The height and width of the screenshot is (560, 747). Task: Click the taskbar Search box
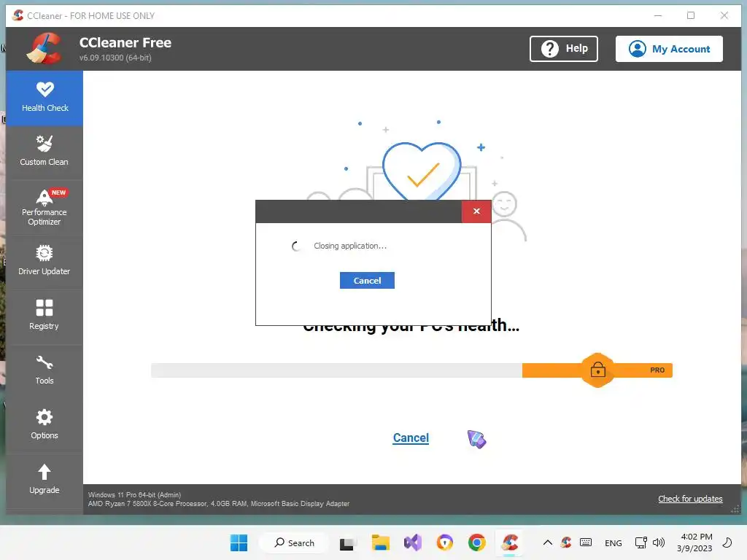click(294, 542)
